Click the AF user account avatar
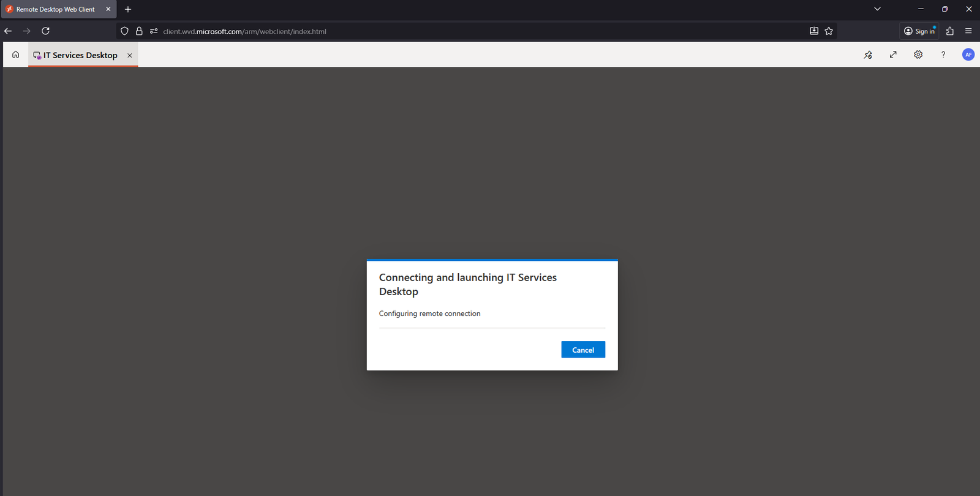The image size is (980, 496). click(x=968, y=54)
